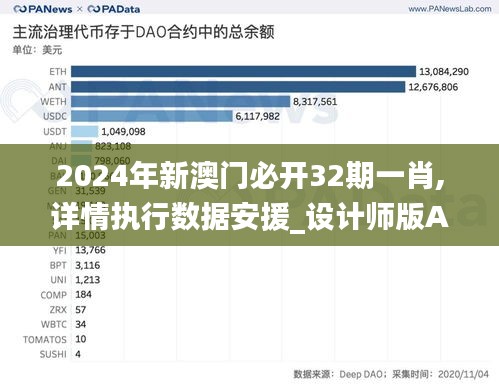The width and height of the screenshot is (499, 390).
Task: Click the TOMATOS axis label
Action: tap(45, 339)
